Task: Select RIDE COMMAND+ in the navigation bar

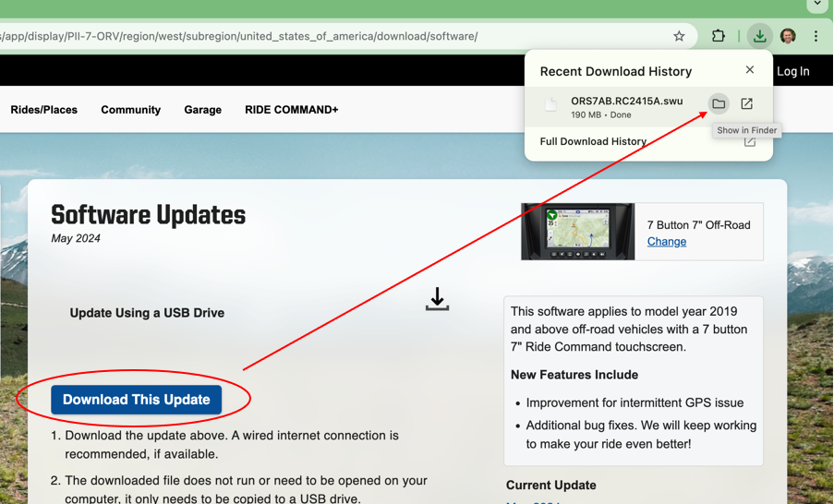Action: [x=292, y=110]
